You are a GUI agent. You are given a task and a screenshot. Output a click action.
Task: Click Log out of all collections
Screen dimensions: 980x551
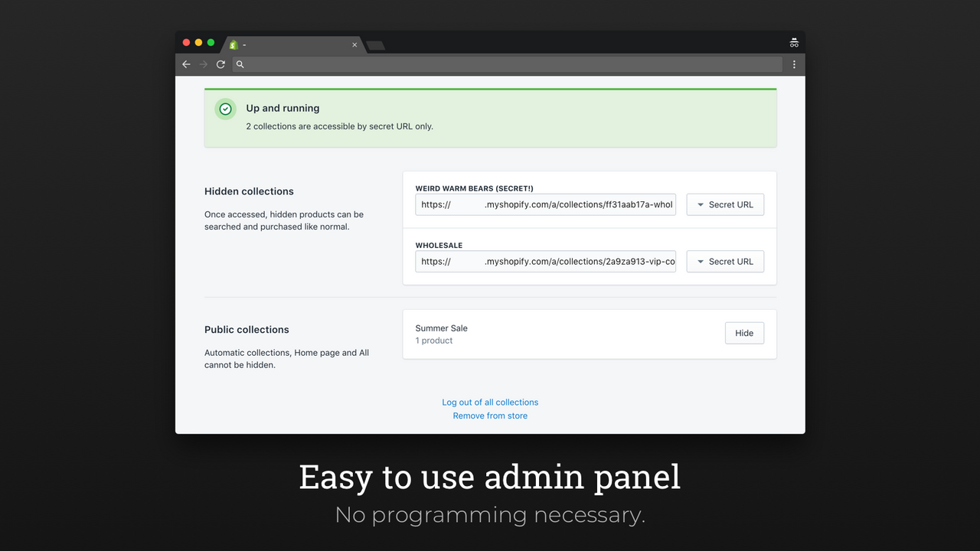click(x=490, y=402)
